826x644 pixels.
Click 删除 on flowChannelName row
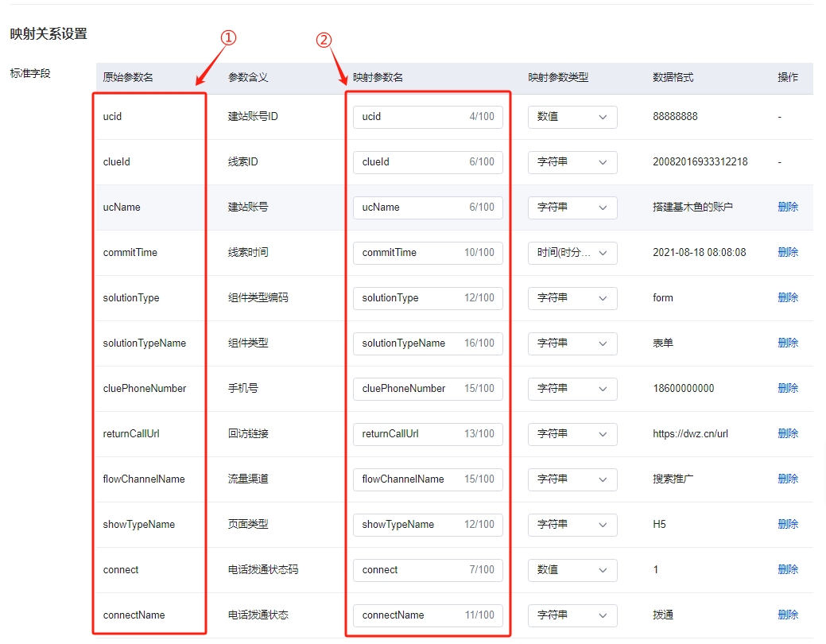[788, 479]
